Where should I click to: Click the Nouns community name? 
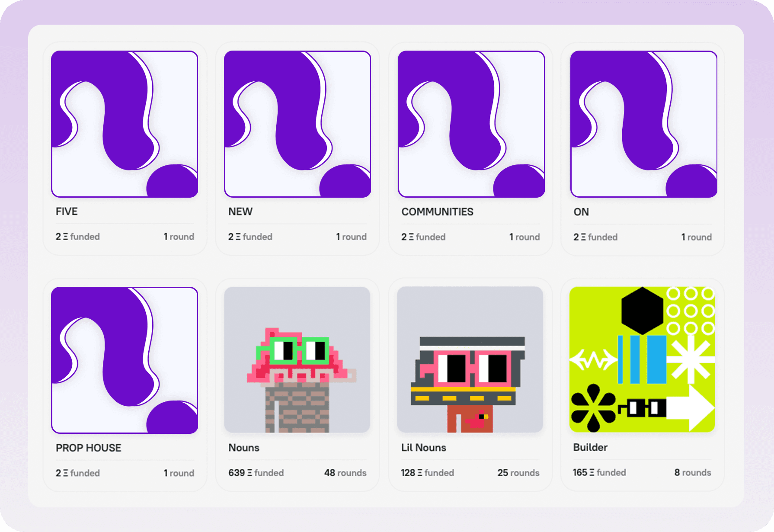coord(244,448)
